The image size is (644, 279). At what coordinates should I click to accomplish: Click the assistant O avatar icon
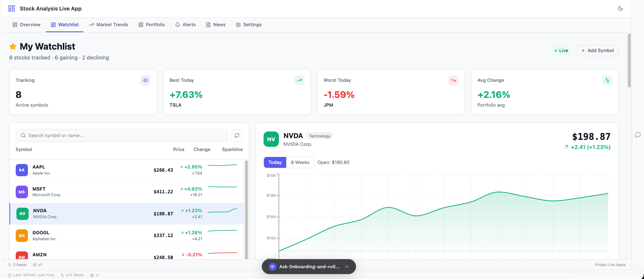273,266
